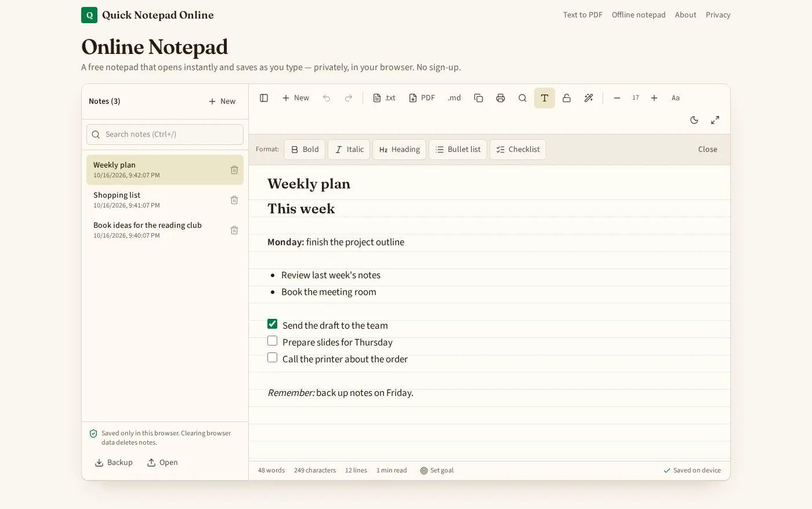
Task: Export the note as PDF
Action: coord(422,98)
